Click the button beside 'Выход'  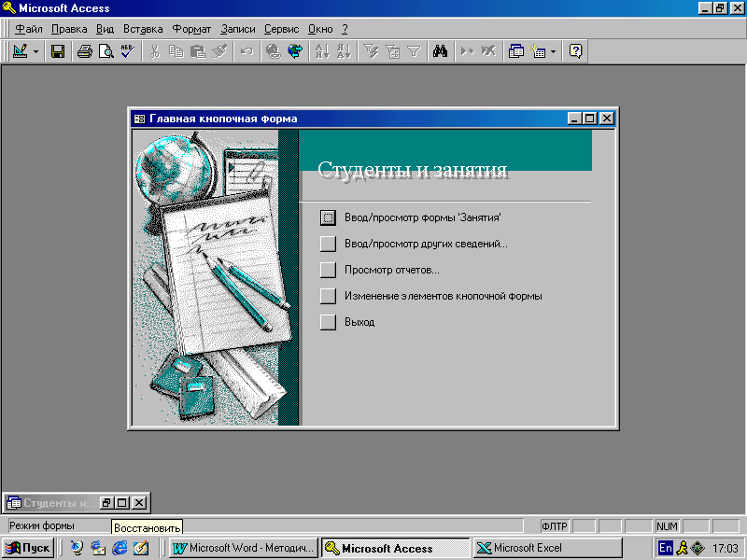tap(328, 322)
